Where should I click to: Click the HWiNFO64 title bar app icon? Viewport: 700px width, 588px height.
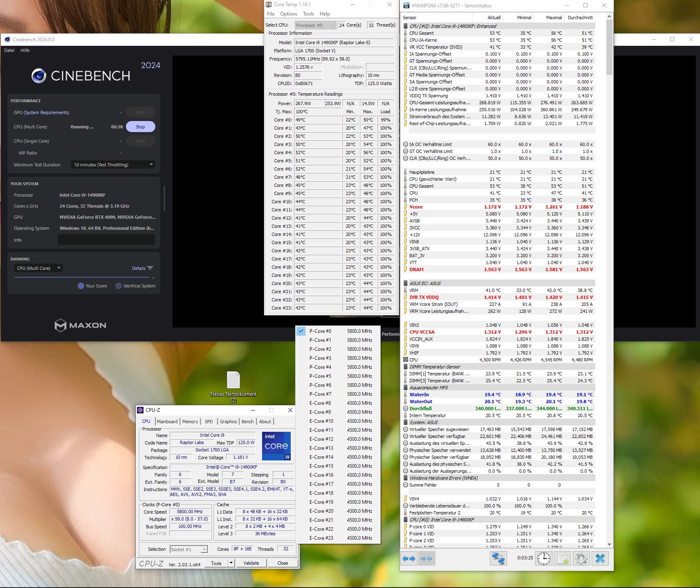tap(406, 6)
